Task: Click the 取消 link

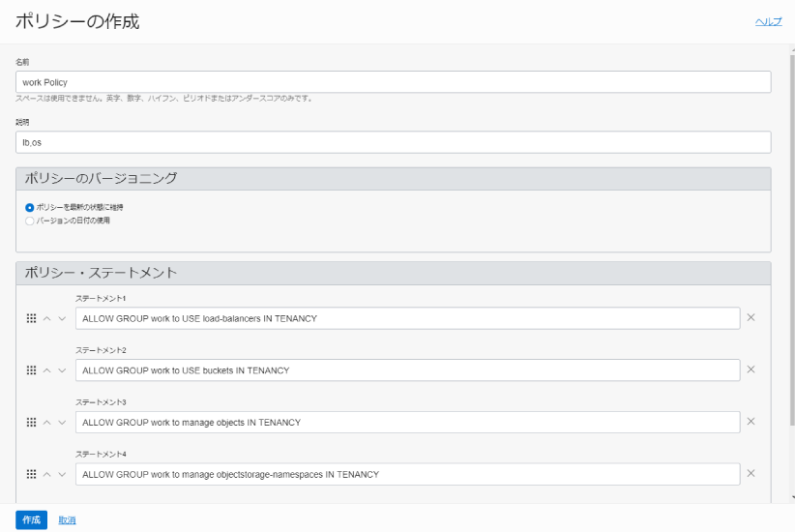Action: point(67,519)
